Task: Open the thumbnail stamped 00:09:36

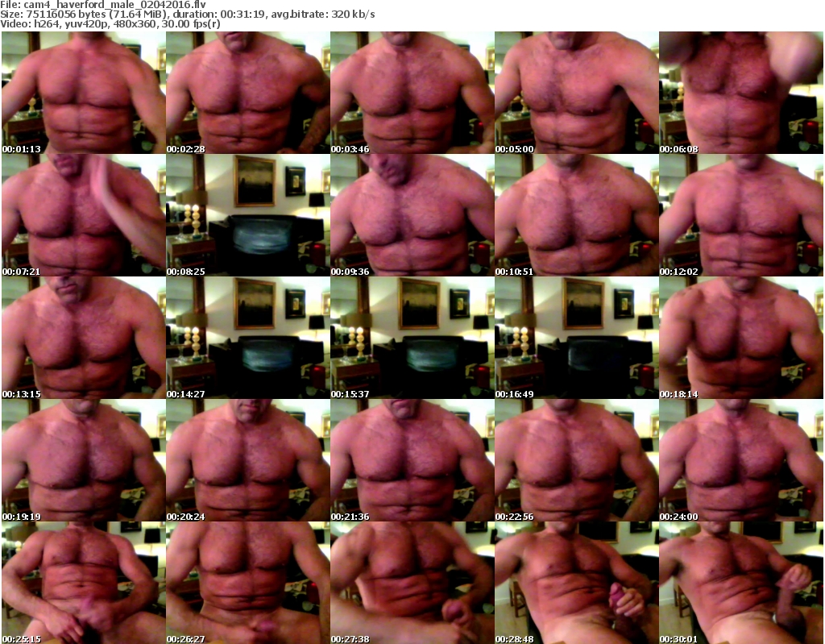Action: click(x=412, y=215)
